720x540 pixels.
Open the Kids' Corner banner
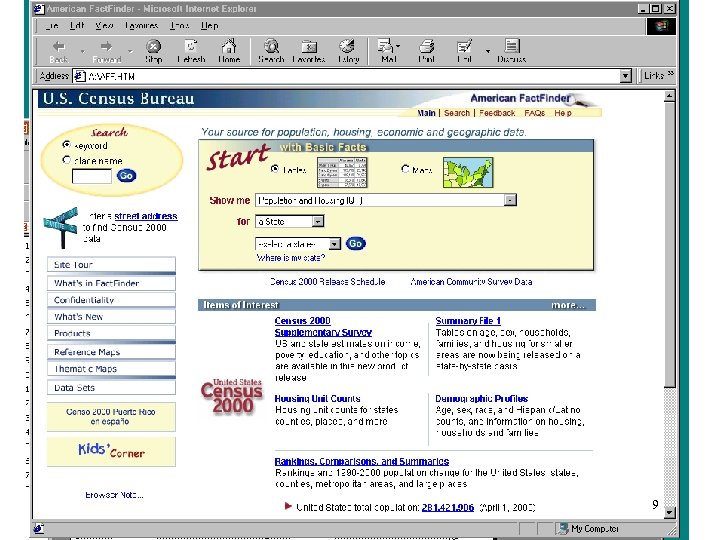coord(111,451)
